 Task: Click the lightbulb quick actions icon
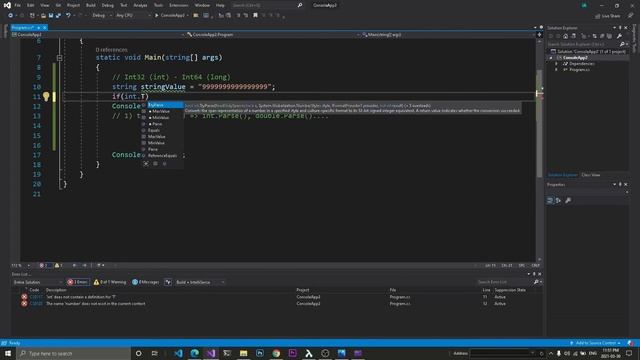click(46, 96)
